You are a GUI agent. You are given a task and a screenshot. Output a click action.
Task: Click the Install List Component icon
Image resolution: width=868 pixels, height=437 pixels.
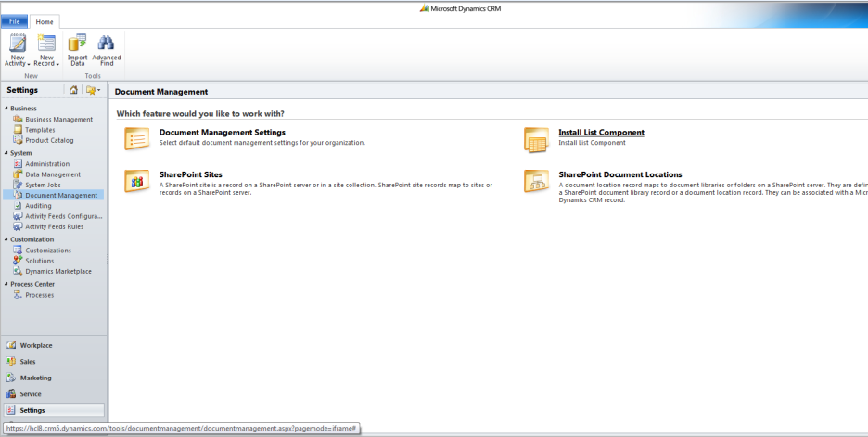(x=536, y=139)
